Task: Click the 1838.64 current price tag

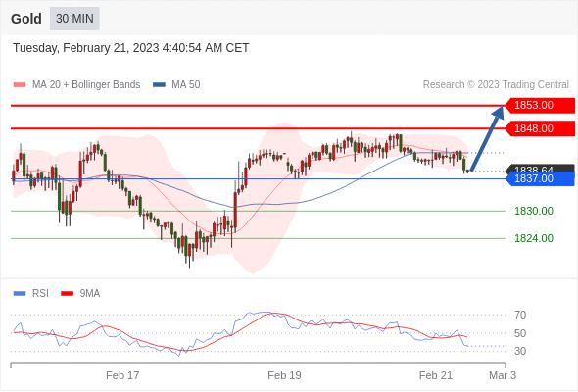Action: (540, 169)
